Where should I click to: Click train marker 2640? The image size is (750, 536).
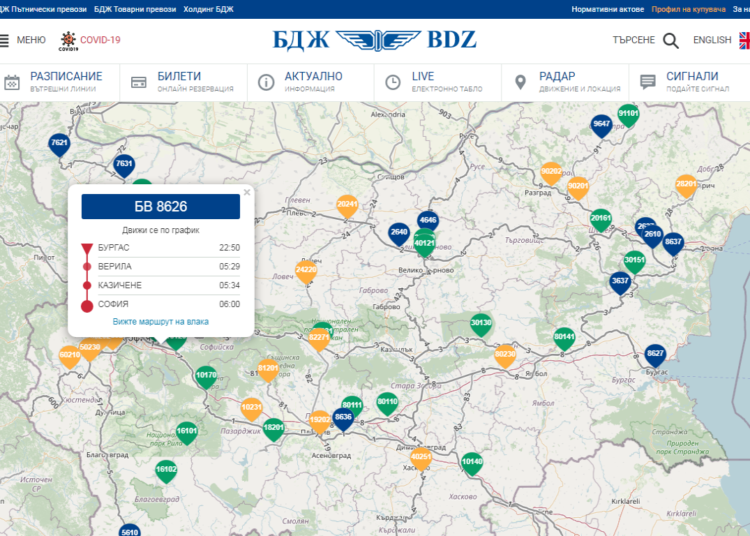click(399, 233)
